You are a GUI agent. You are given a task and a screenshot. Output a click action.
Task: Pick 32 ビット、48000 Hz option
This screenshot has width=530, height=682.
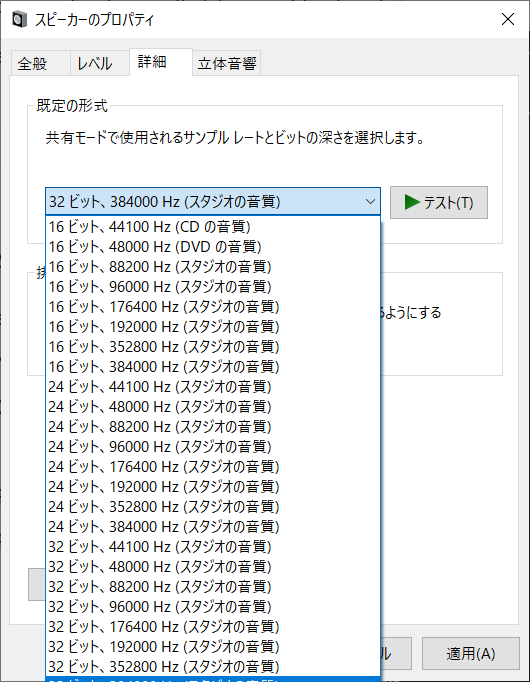[x=213, y=567]
